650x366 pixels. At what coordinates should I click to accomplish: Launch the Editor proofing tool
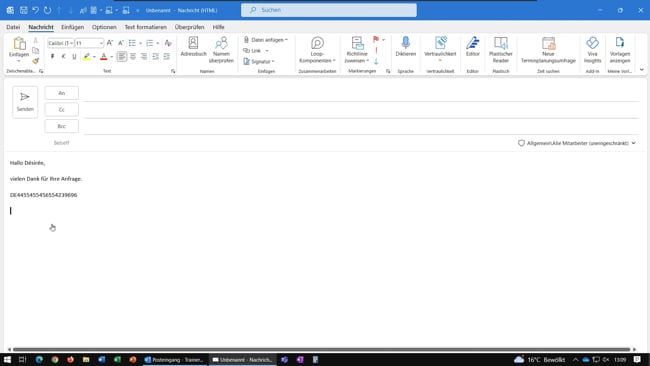point(473,46)
